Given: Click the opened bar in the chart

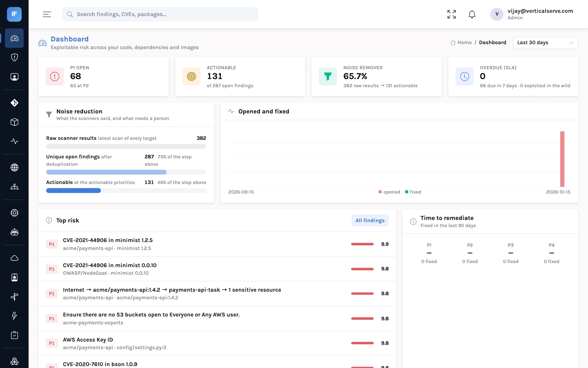Looking at the screenshot, I should click(x=562, y=159).
